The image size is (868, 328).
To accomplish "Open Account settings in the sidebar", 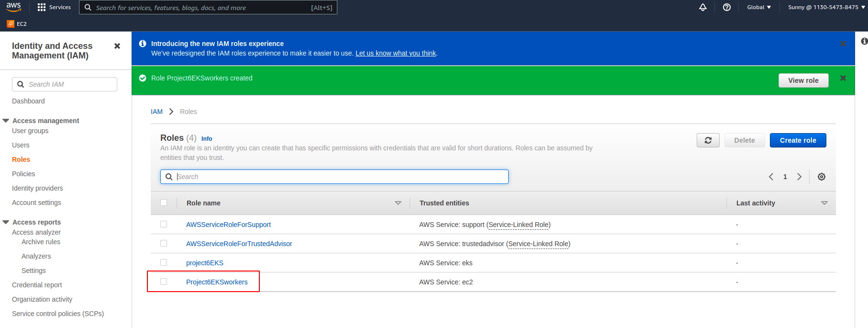I will 36,203.
